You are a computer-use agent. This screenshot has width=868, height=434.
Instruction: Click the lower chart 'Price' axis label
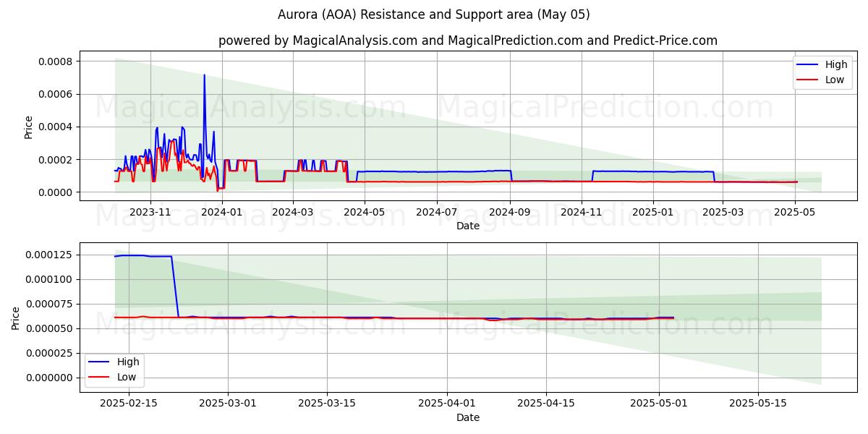point(16,318)
